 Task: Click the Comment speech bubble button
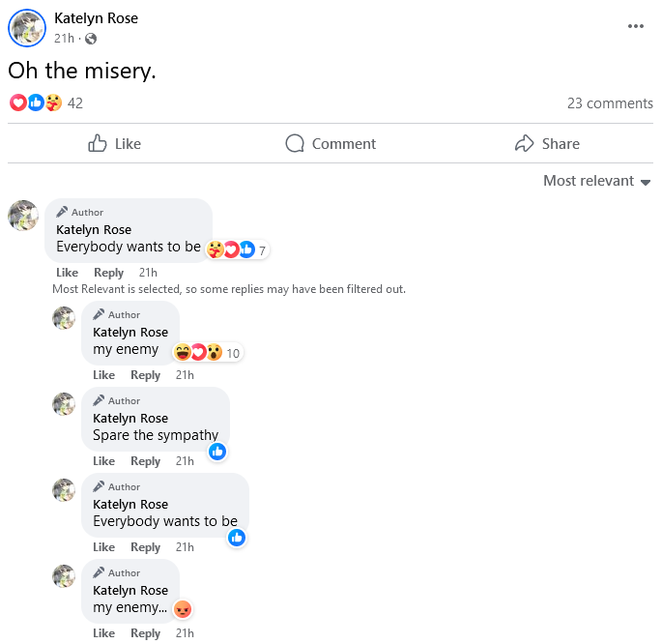pyautogui.click(x=331, y=144)
